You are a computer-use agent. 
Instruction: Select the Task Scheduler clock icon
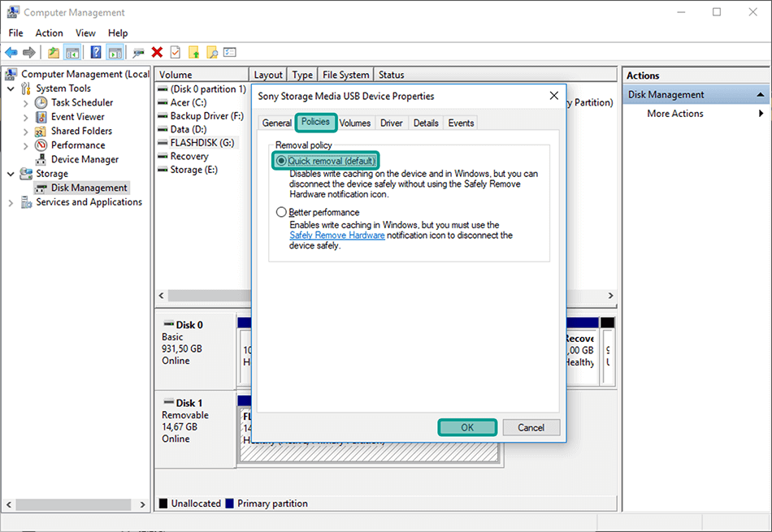coord(41,102)
